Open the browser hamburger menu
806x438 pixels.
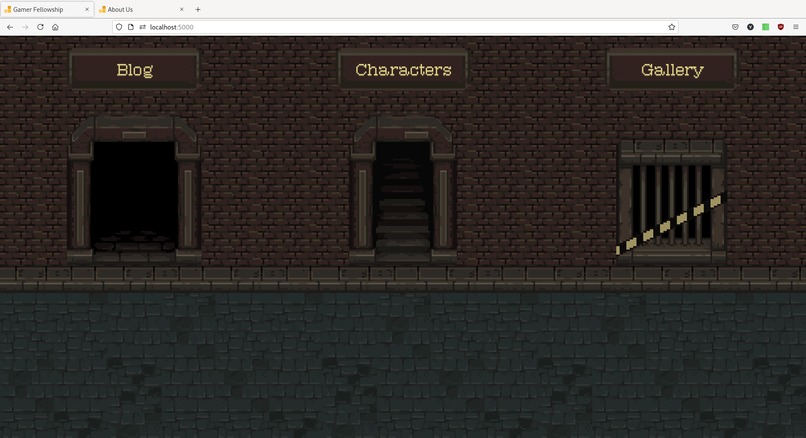(796, 27)
